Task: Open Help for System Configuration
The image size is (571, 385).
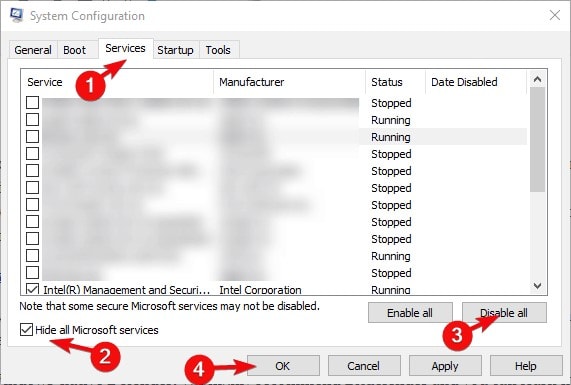Action: (x=526, y=366)
